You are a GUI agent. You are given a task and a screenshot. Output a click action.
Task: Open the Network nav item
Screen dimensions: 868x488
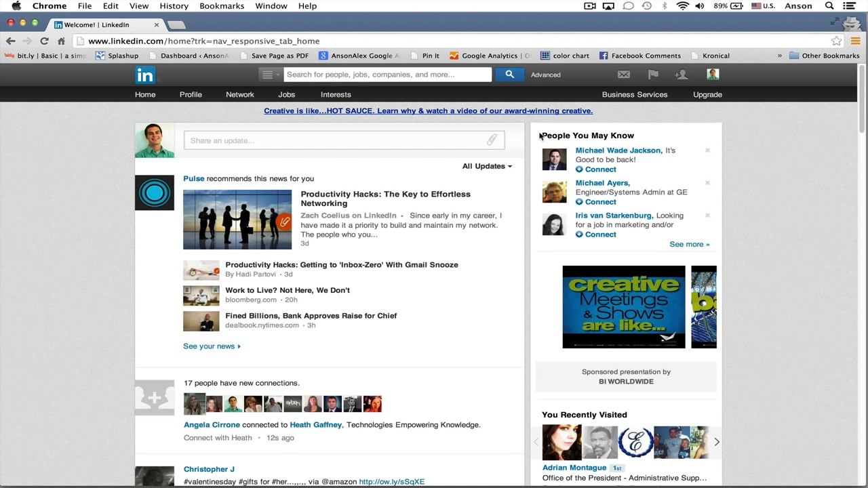tap(240, 95)
